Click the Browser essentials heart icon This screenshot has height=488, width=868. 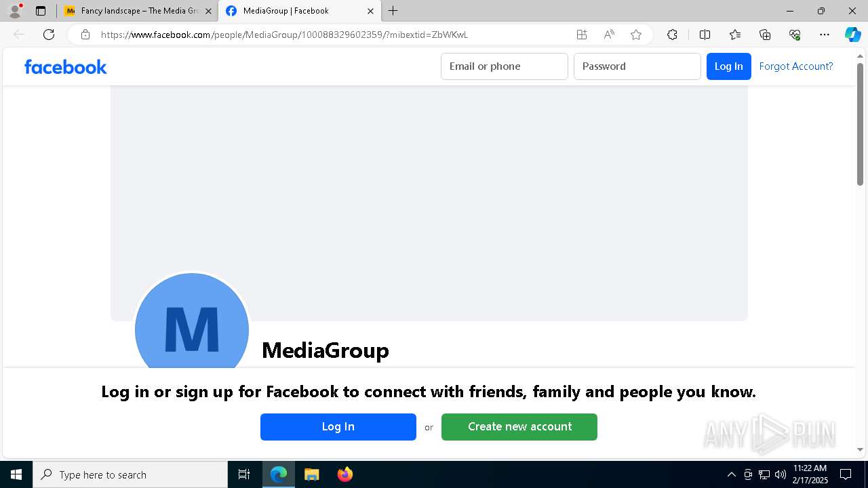(x=795, y=35)
